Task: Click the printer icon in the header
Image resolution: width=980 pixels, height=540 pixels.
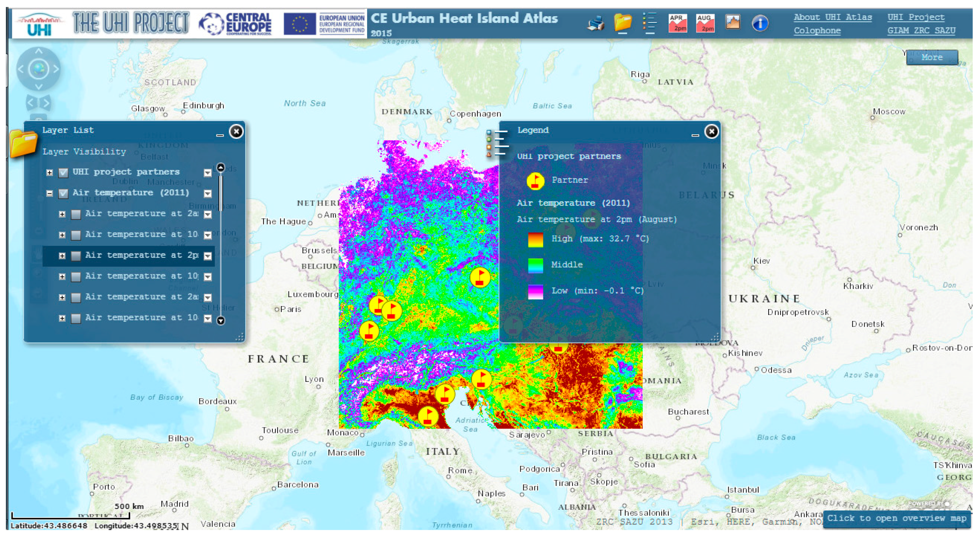Action: point(596,24)
